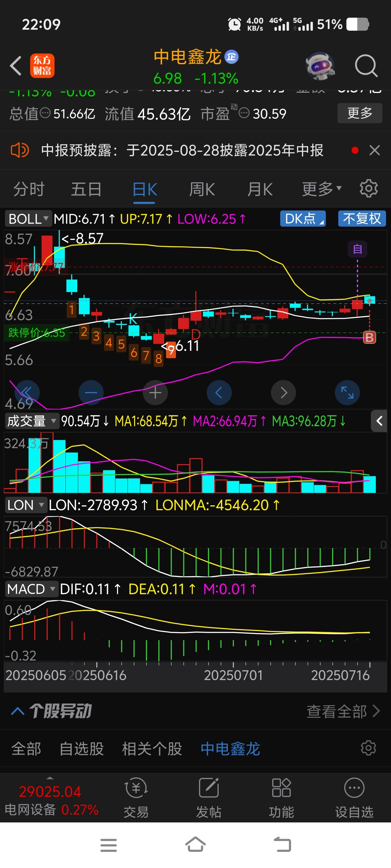Tap the 自 marker on chart
Image resolution: width=391 pixels, height=868 pixels.
tap(357, 249)
